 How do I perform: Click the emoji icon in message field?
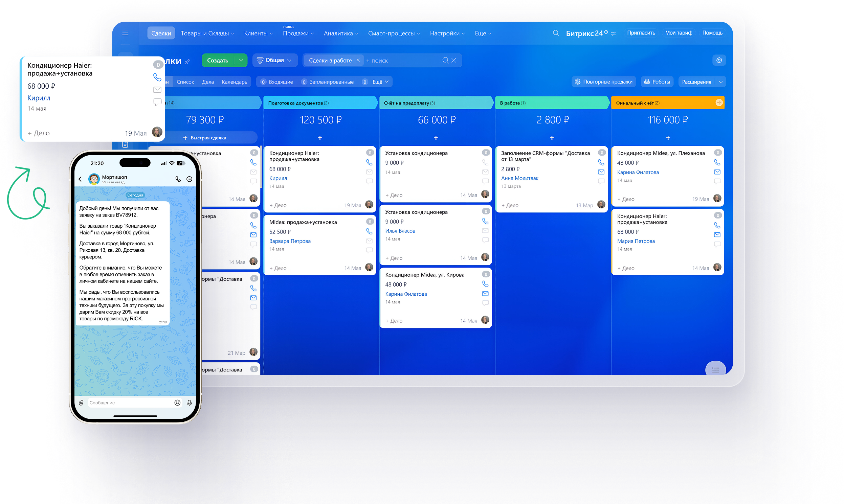pos(177,403)
